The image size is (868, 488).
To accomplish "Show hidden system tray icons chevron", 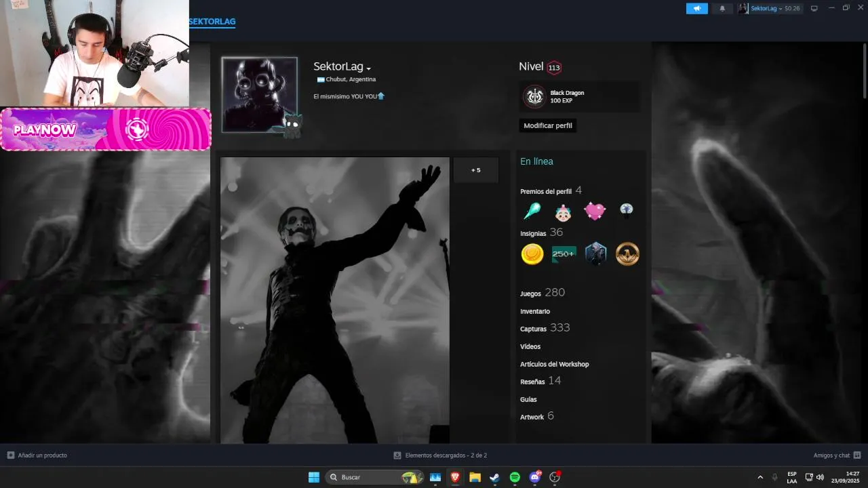I will pos(759,477).
